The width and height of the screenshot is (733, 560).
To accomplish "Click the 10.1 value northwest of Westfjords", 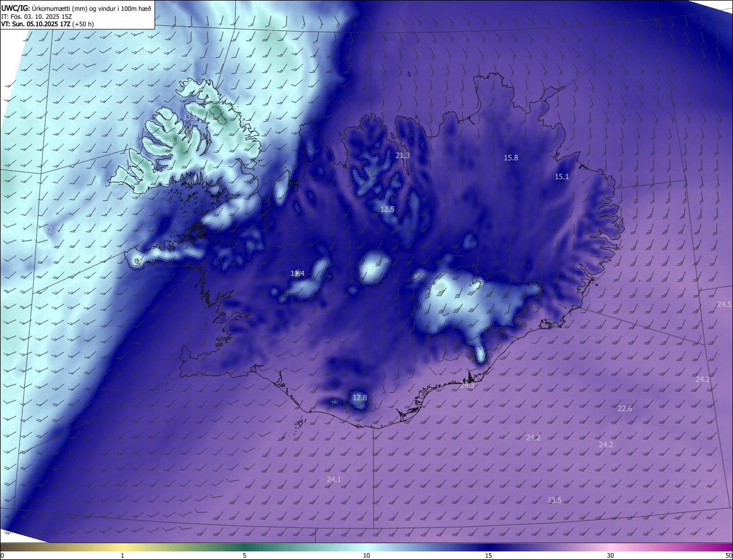I will [x=145, y=52].
